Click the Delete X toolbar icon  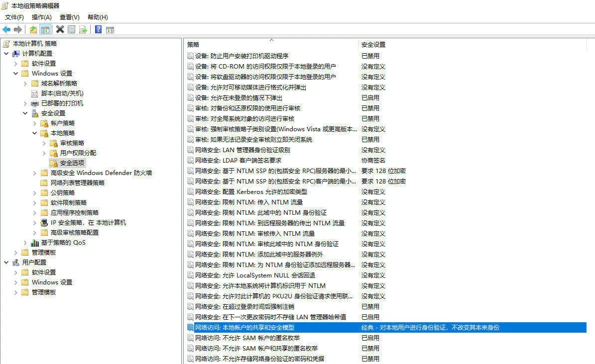click(x=60, y=30)
